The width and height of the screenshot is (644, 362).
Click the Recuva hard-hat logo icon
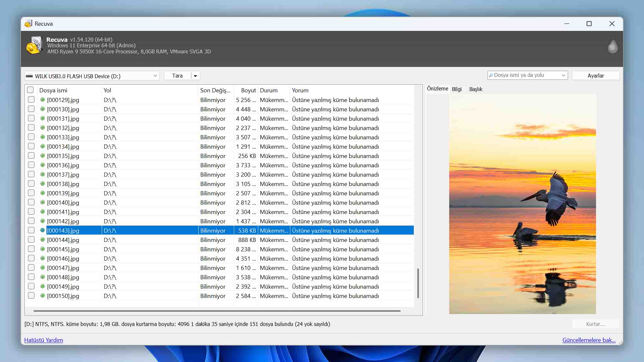(x=34, y=45)
